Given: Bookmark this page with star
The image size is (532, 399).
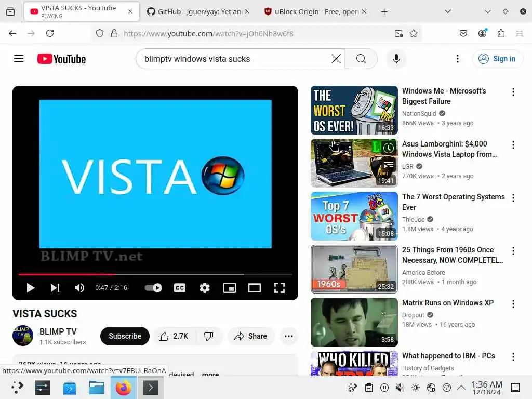Looking at the screenshot, I should click(x=414, y=33).
